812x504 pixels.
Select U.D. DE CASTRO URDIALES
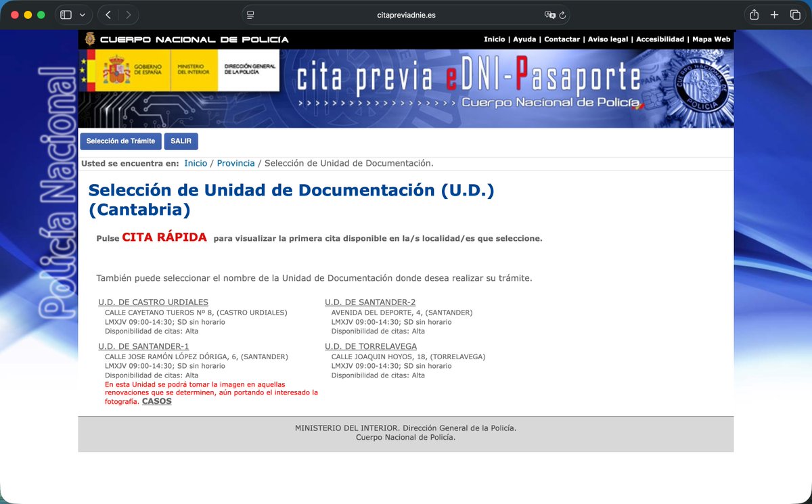(x=153, y=302)
